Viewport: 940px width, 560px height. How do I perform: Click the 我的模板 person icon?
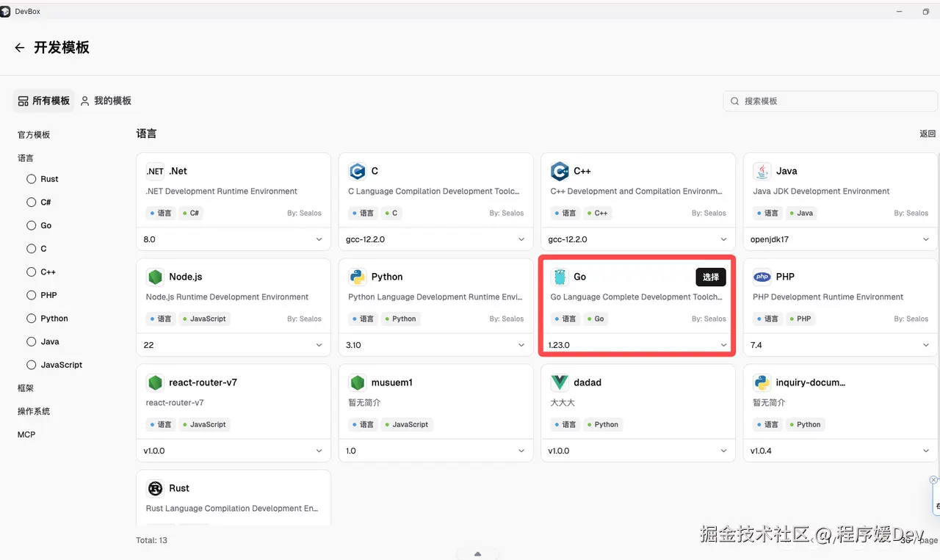pos(85,101)
